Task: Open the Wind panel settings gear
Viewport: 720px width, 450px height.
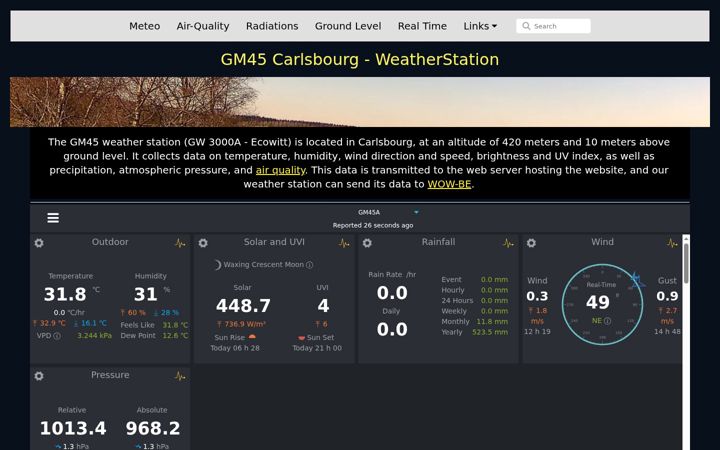Action: coord(531,243)
